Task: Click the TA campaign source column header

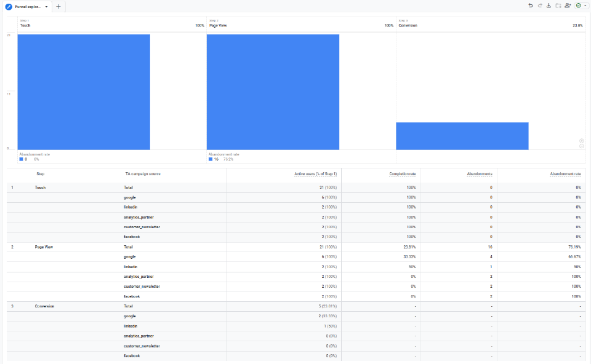Action: pyautogui.click(x=143, y=174)
